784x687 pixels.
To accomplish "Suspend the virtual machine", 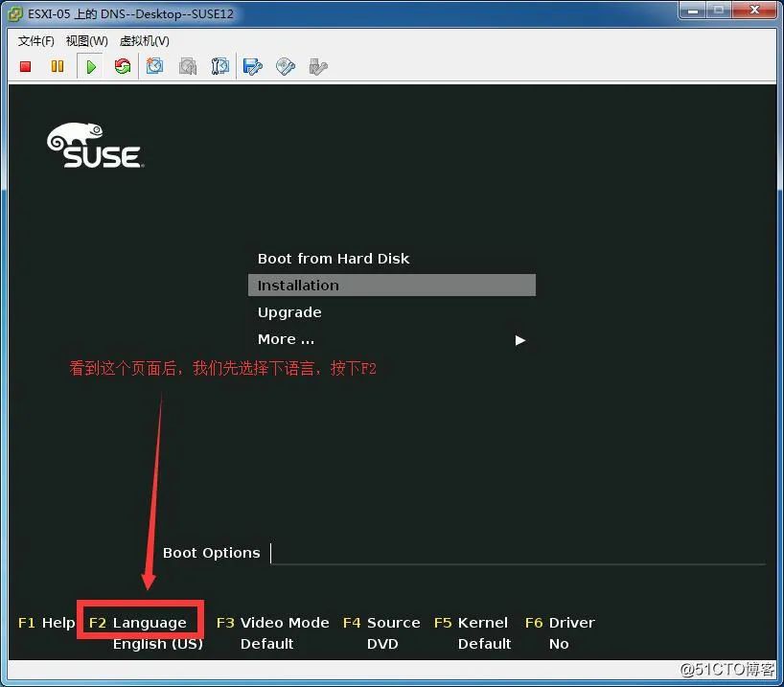I will pyautogui.click(x=57, y=66).
